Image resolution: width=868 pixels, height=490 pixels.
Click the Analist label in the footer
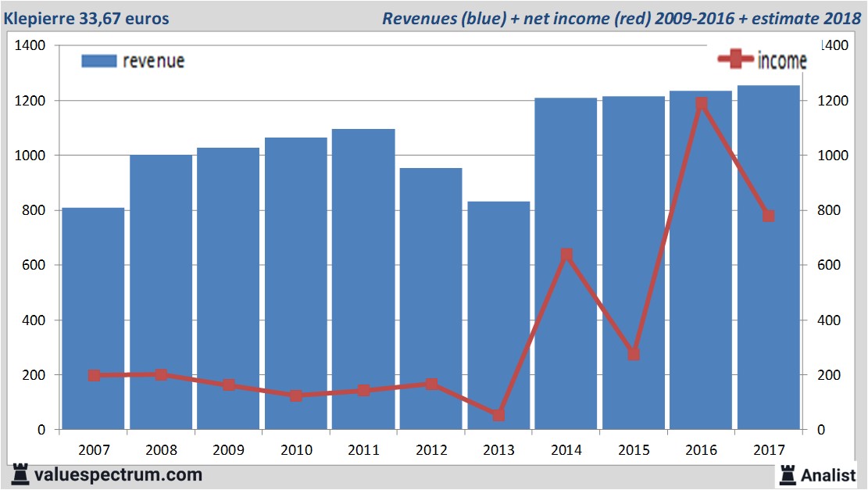click(x=827, y=475)
